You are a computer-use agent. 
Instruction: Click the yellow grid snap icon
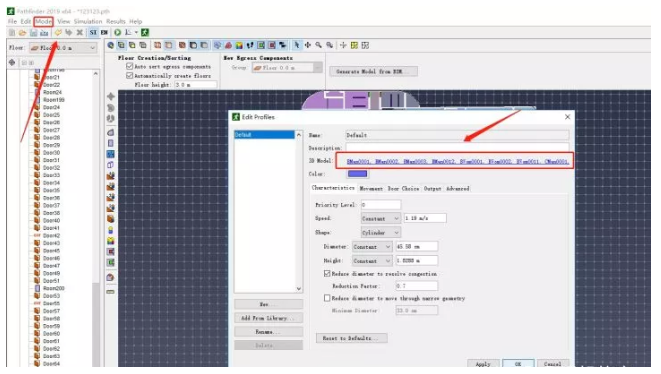(x=354, y=45)
